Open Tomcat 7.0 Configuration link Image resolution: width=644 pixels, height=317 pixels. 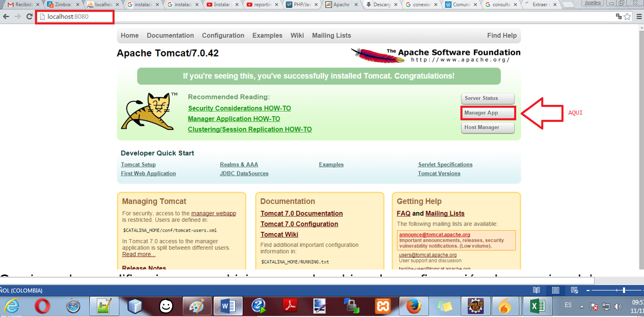299,224
